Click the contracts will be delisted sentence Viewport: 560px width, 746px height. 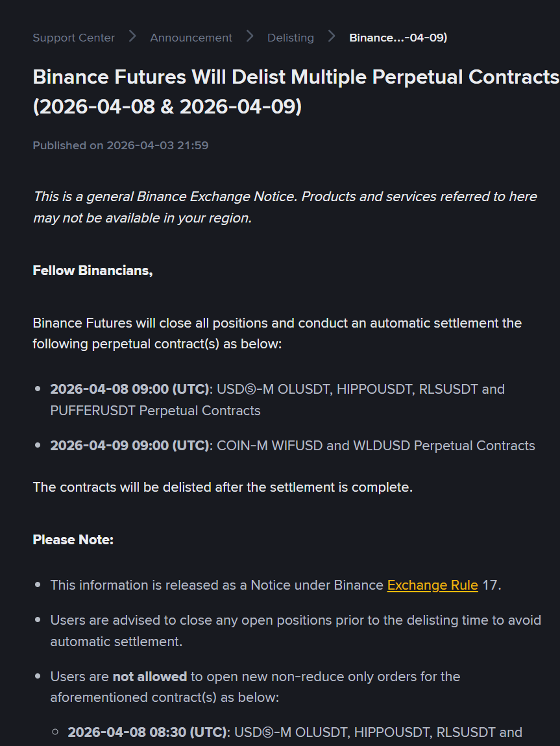tap(223, 487)
